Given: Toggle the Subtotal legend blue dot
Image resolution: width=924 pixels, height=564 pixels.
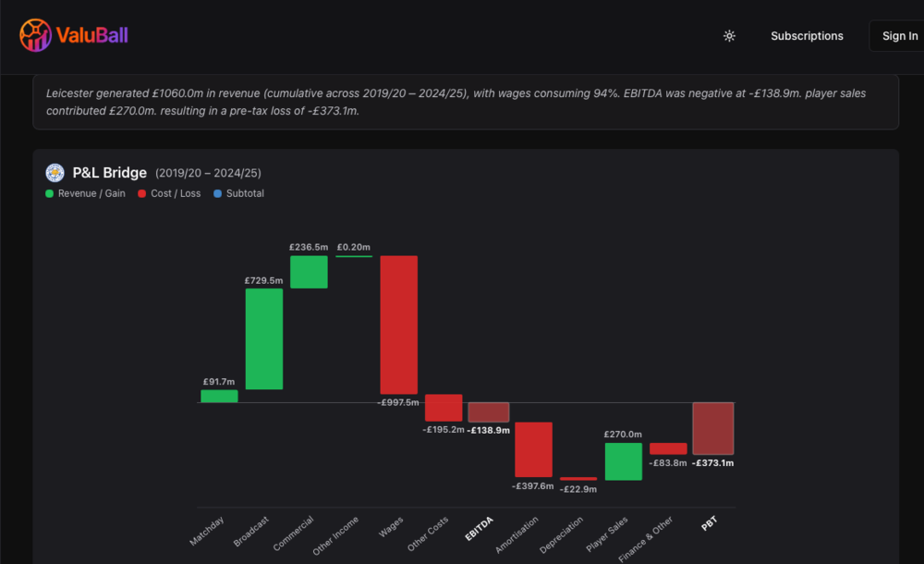Looking at the screenshot, I should [217, 193].
